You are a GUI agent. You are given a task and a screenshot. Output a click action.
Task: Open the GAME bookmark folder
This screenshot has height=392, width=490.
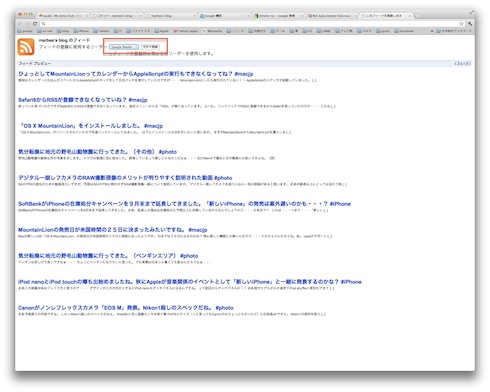pyautogui.click(x=323, y=31)
